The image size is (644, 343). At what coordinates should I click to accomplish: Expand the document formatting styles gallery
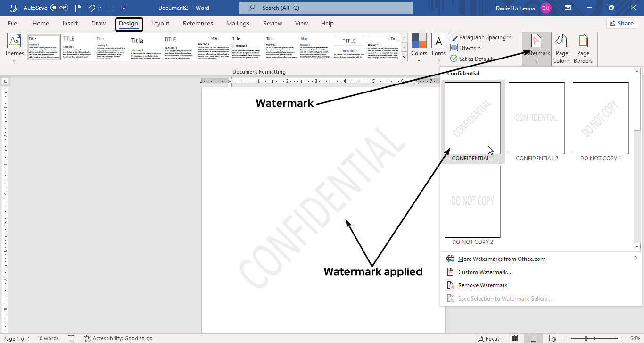[x=404, y=57]
